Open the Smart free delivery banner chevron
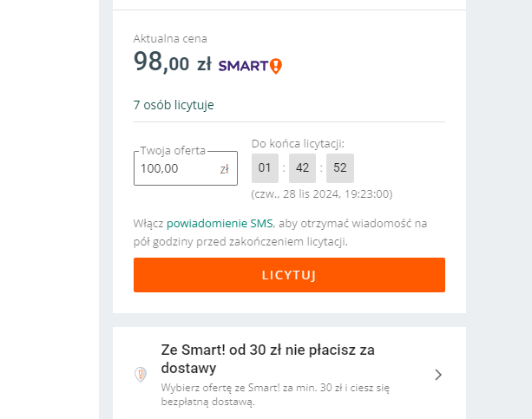The width and height of the screenshot is (532, 419). point(438,375)
